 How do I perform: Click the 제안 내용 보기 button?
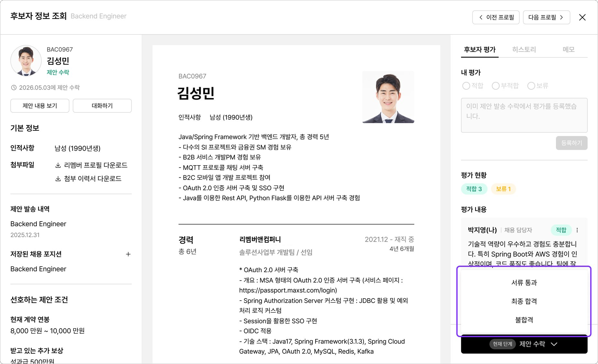point(40,106)
